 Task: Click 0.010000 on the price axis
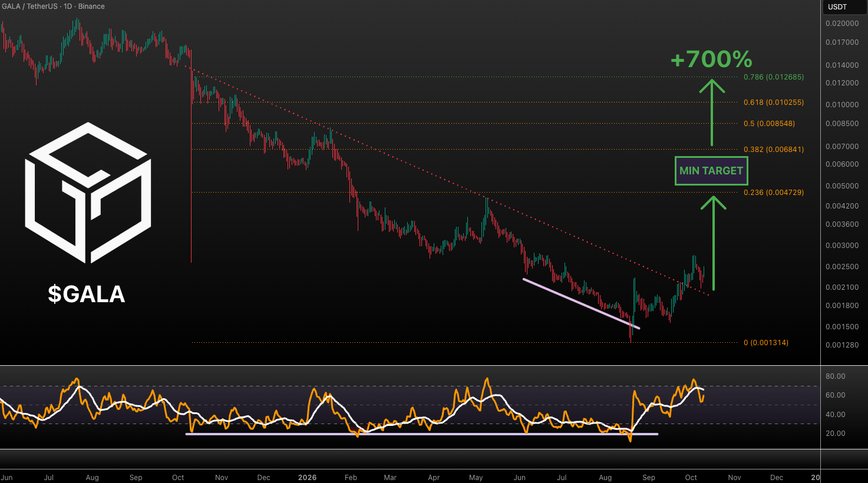coord(842,105)
